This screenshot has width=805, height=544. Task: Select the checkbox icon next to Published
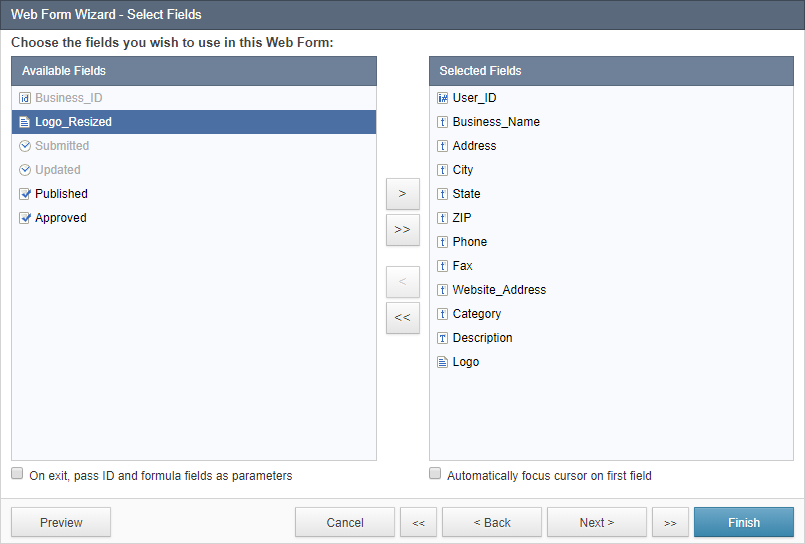point(25,194)
